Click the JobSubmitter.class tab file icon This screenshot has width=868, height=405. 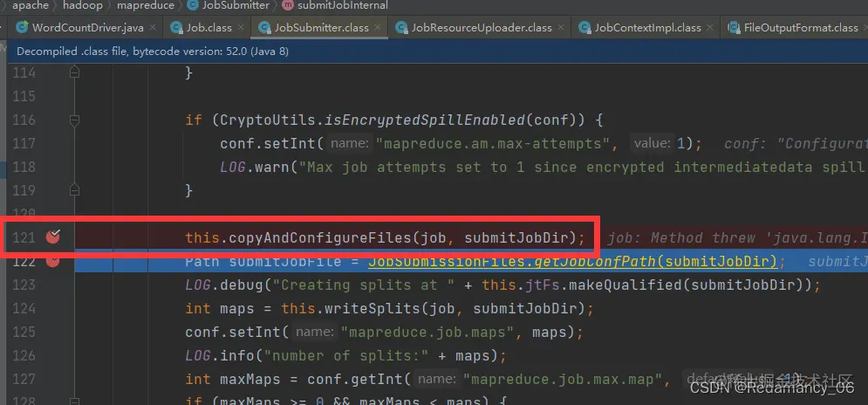[x=264, y=27]
